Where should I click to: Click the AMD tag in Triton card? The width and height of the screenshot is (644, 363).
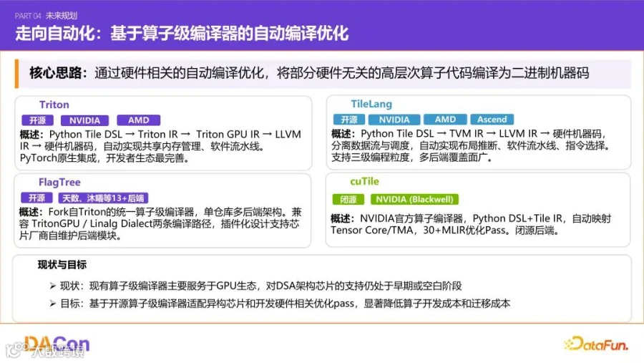(138, 120)
